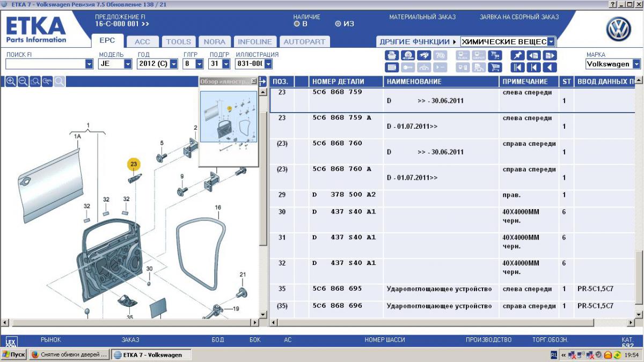Click ETKA 7 - Volkswagen taskbar button
The image size is (644, 362).
tap(151, 354)
